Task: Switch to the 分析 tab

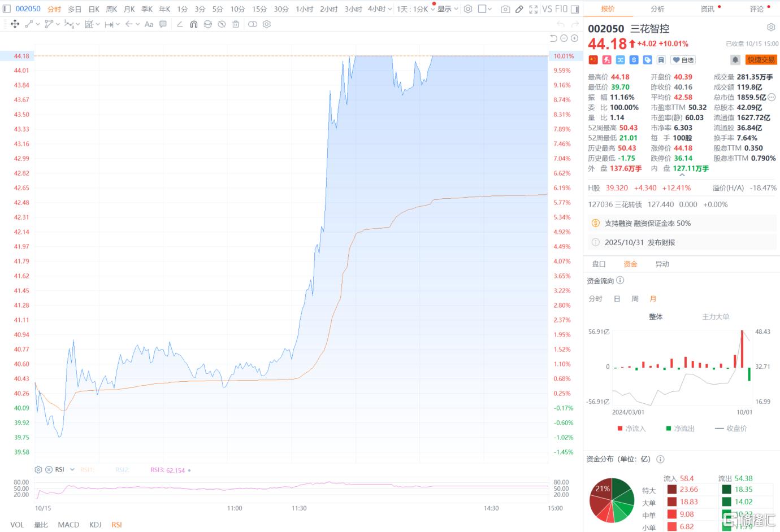Action: (x=657, y=9)
